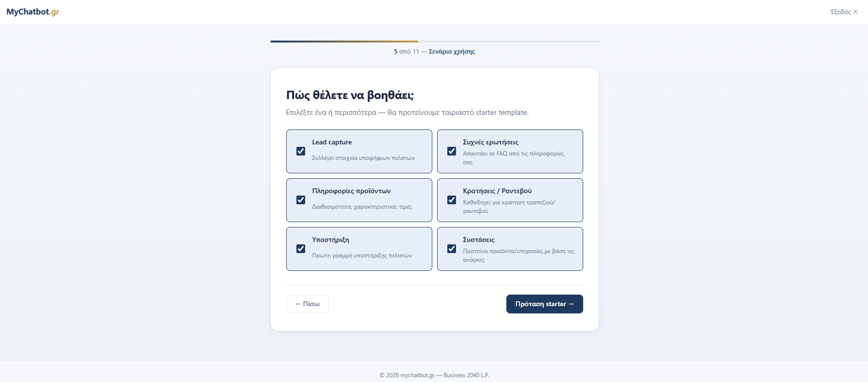Click the Συστάσεις card description text

pos(518,255)
